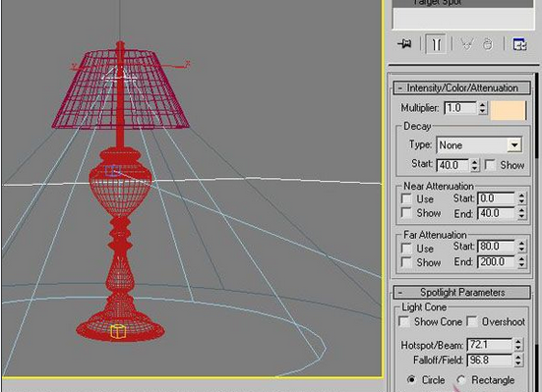This screenshot has width=542, height=392.
Task: Enable Near Attenuation Use checkbox
Action: (x=406, y=198)
